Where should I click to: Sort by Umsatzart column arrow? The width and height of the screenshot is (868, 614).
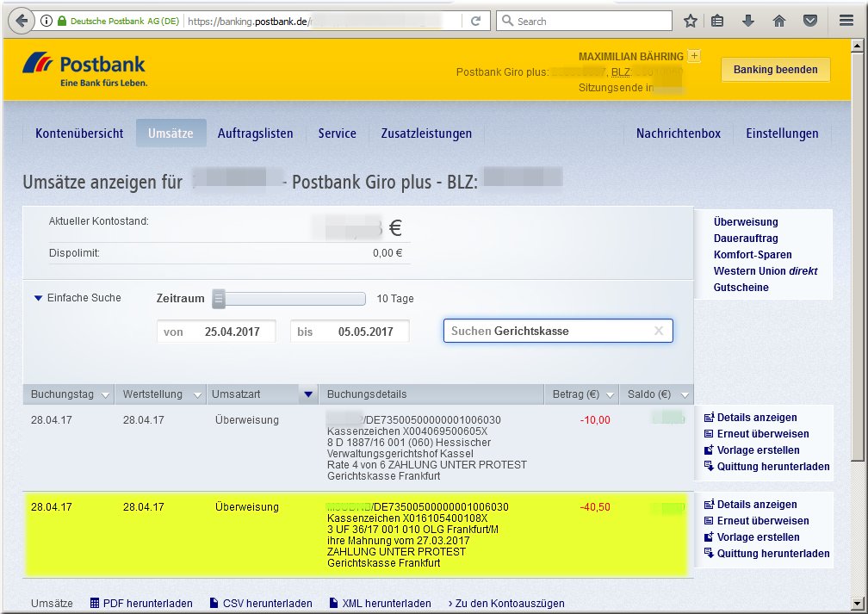point(308,394)
